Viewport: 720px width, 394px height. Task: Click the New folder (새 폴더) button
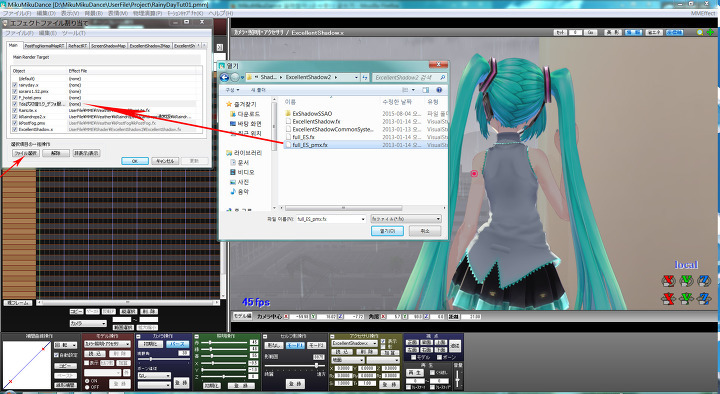[258, 90]
